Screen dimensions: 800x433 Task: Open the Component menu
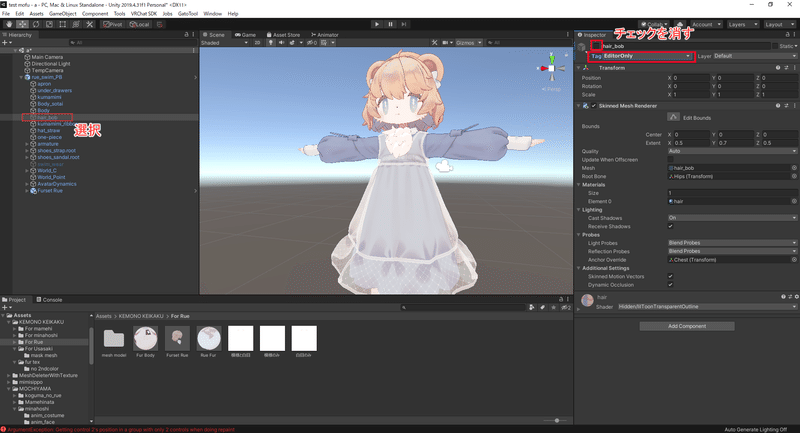[95, 14]
